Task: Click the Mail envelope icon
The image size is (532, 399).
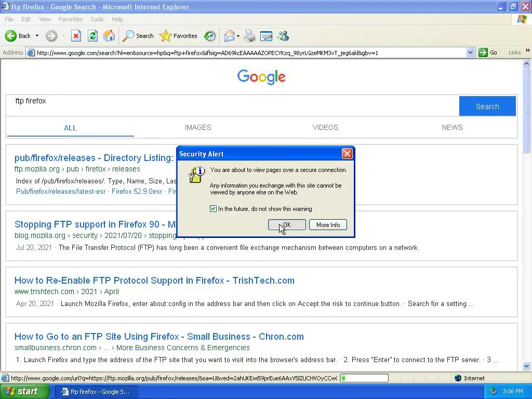Action: coord(229,36)
